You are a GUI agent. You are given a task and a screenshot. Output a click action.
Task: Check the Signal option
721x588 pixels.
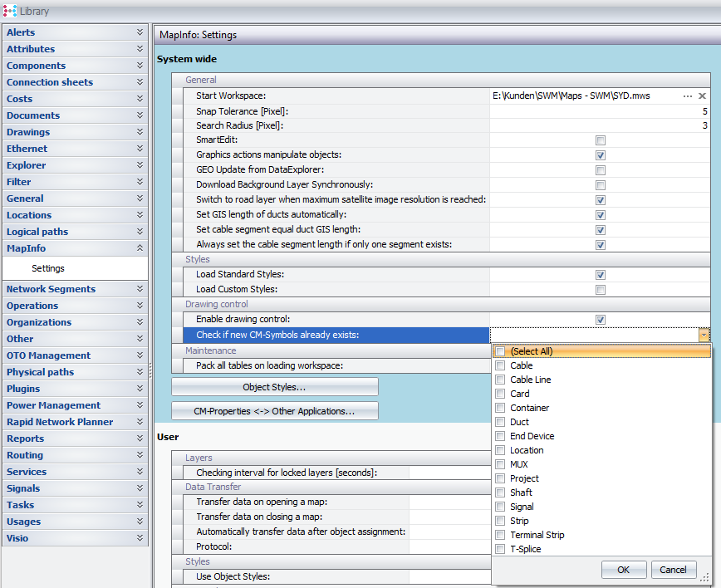500,507
